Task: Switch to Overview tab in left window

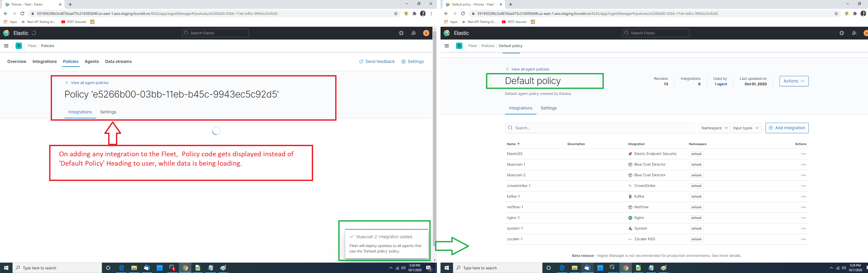Action: [17, 61]
